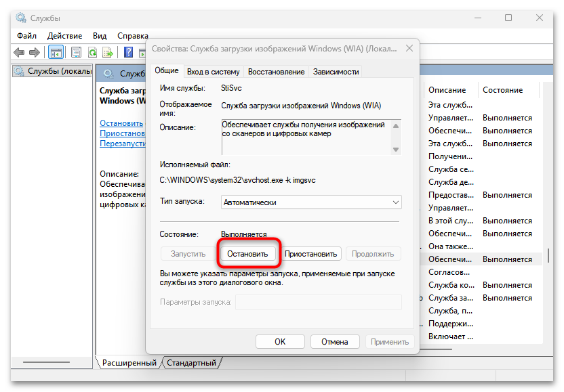This screenshot has width=564, height=392.
Task: Click the executable path svchost.exe -k imgsvc
Action: pyautogui.click(x=237, y=180)
